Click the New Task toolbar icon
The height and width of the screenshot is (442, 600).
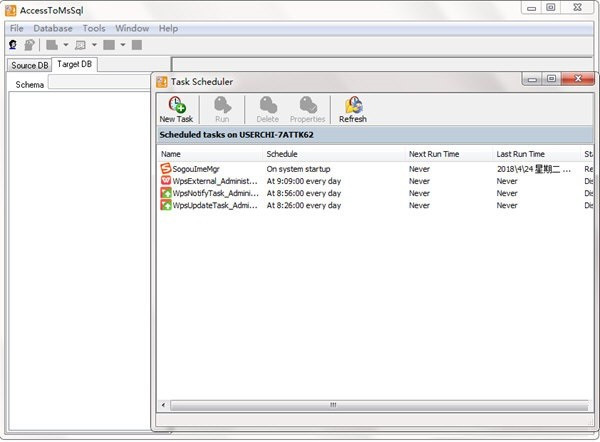[176, 108]
